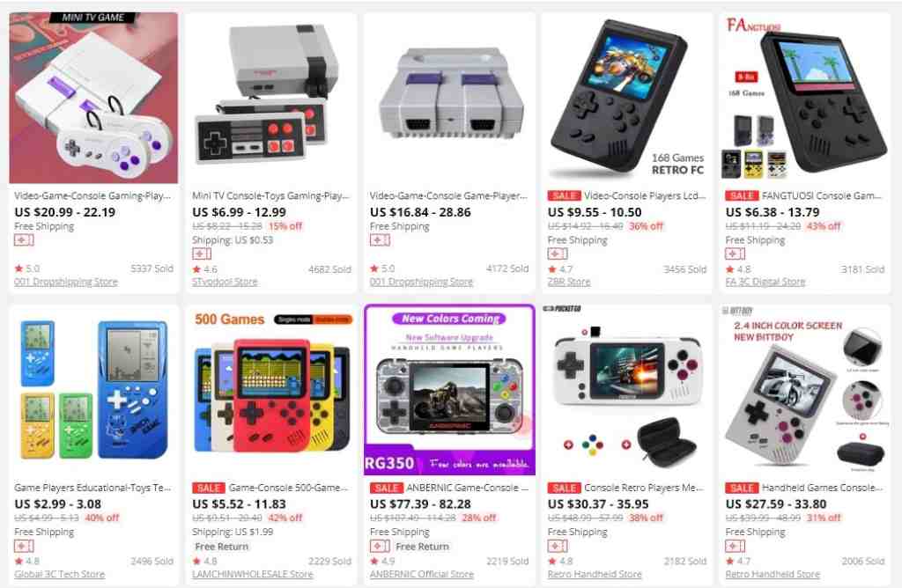Click coupon icon under US $30.37 listing
The image size is (902, 588).
click(x=557, y=546)
